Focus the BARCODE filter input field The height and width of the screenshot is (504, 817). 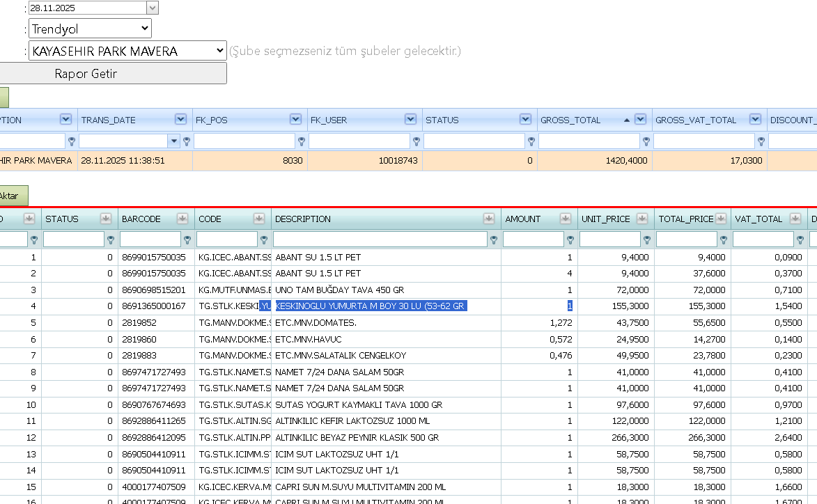tap(150, 239)
